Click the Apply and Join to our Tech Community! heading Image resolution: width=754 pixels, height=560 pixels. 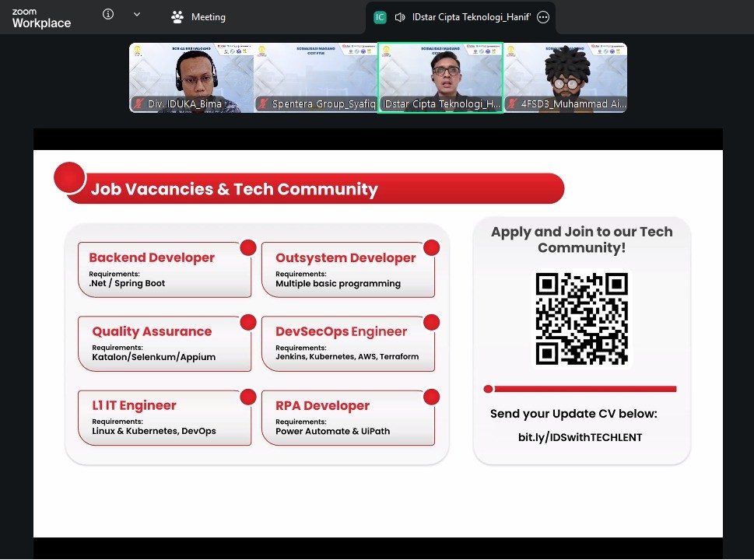tap(582, 240)
